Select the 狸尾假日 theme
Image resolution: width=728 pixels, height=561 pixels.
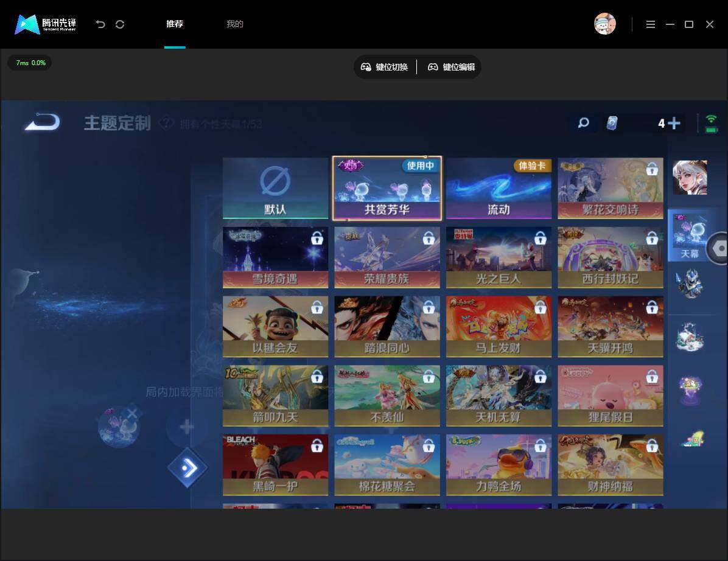pos(611,395)
